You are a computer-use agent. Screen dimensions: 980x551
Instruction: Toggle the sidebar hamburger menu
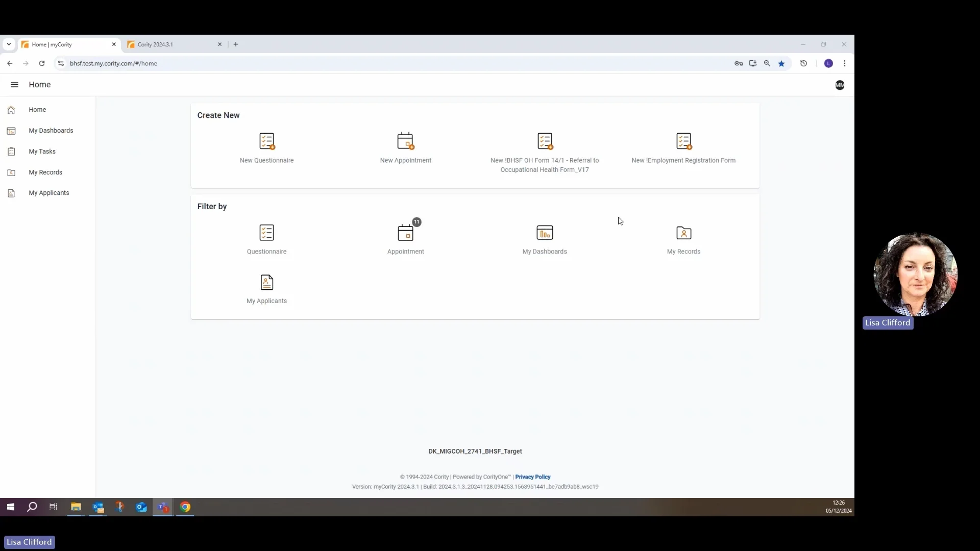(x=14, y=85)
